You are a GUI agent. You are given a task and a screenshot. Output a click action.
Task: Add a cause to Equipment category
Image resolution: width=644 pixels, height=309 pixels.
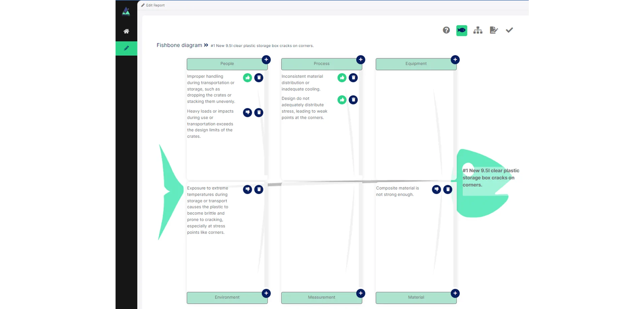pyautogui.click(x=455, y=60)
